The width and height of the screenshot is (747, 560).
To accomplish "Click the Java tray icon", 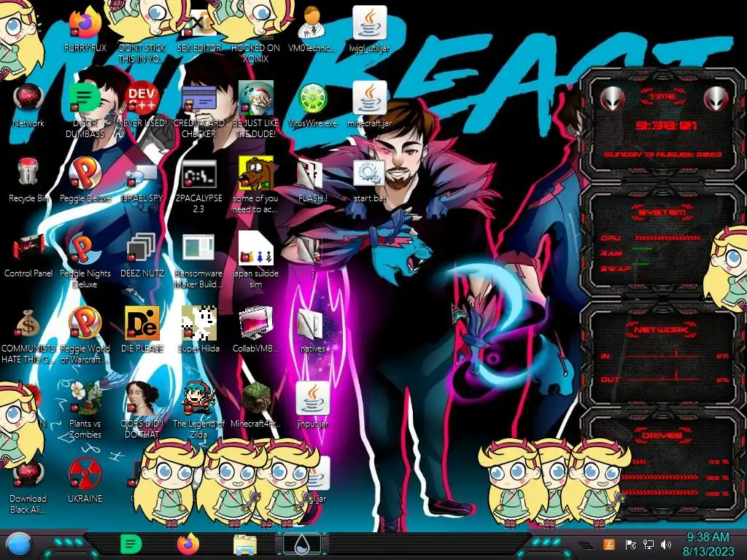I will click(609, 545).
